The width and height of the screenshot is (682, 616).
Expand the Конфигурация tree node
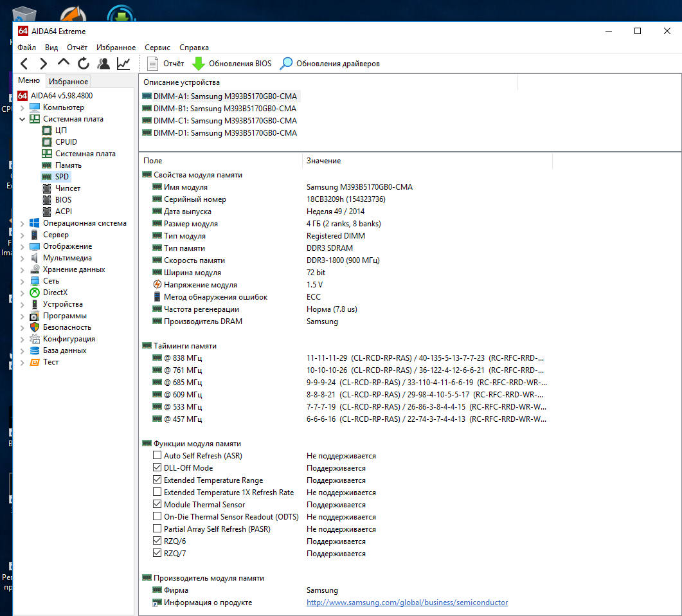[x=22, y=339]
